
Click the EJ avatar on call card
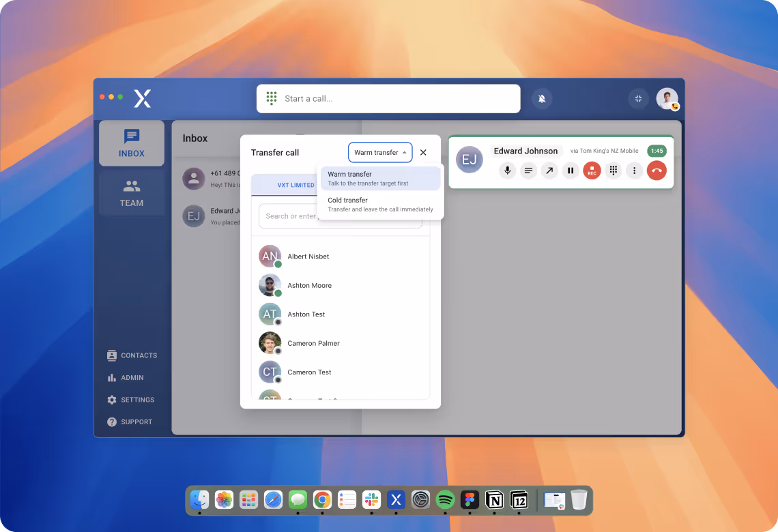tap(470, 160)
